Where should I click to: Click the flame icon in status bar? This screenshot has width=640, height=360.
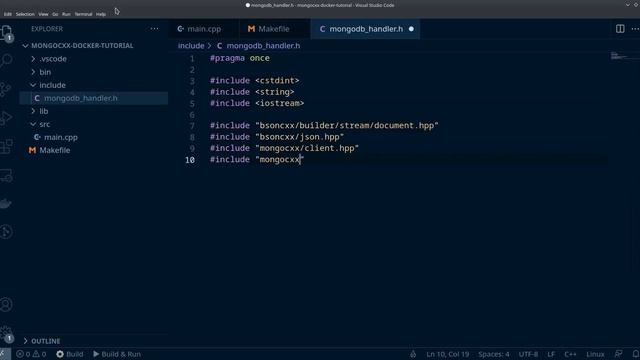[x=413, y=354]
